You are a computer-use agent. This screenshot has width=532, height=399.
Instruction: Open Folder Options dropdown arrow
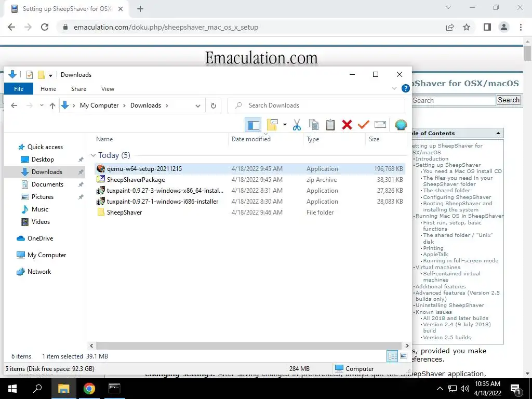coord(285,125)
